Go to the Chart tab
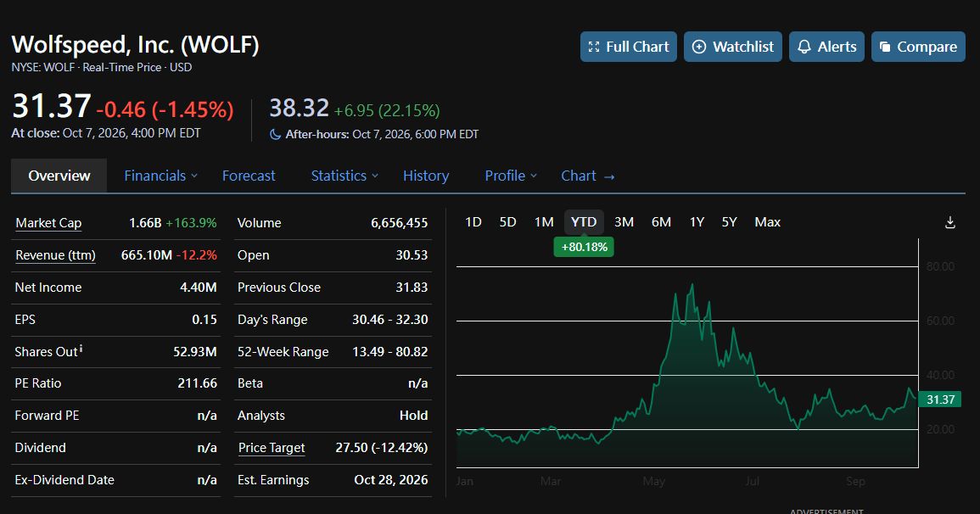This screenshot has width=980, height=514. pyautogui.click(x=587, y=176)
